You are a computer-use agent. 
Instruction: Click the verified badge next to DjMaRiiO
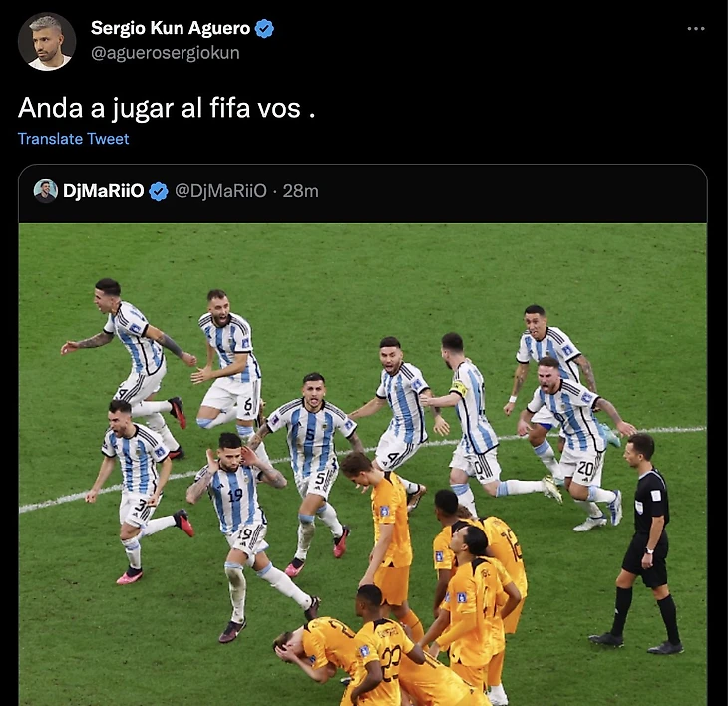[x=159, y=191]
